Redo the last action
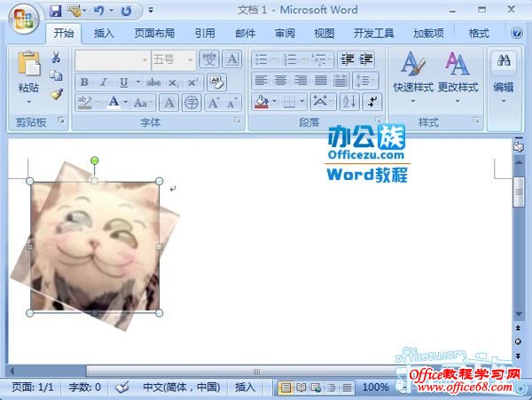The width and height of the screenshot is (532, 400). pos(126,12)
